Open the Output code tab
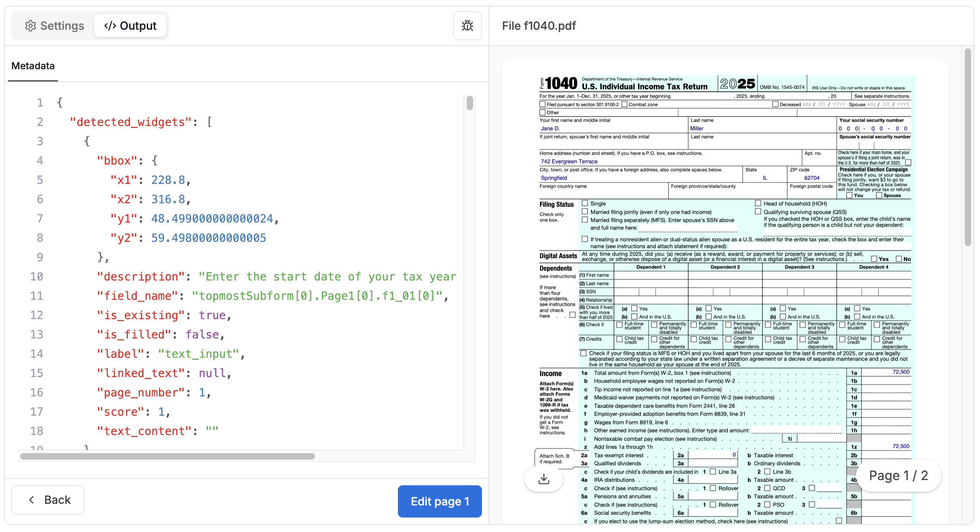 click(130, 26)
